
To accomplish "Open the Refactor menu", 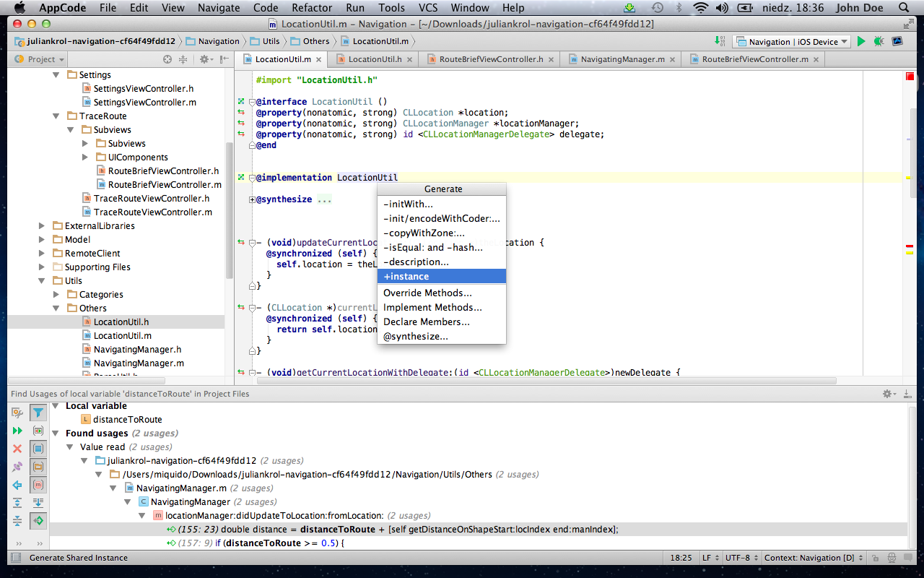I will point(313,8).
